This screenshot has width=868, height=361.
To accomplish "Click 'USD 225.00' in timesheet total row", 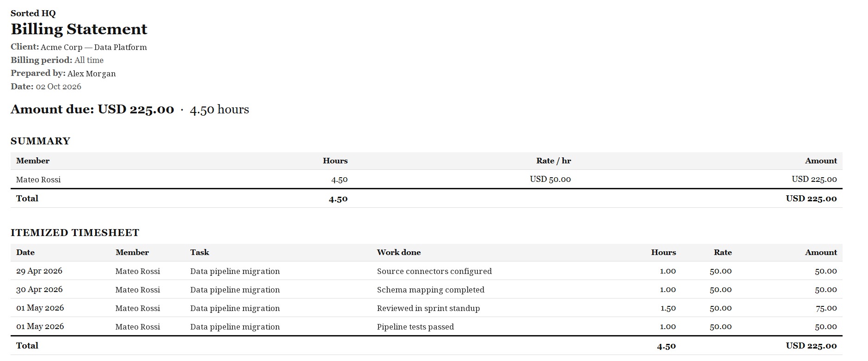I will (x=812, y=346).
